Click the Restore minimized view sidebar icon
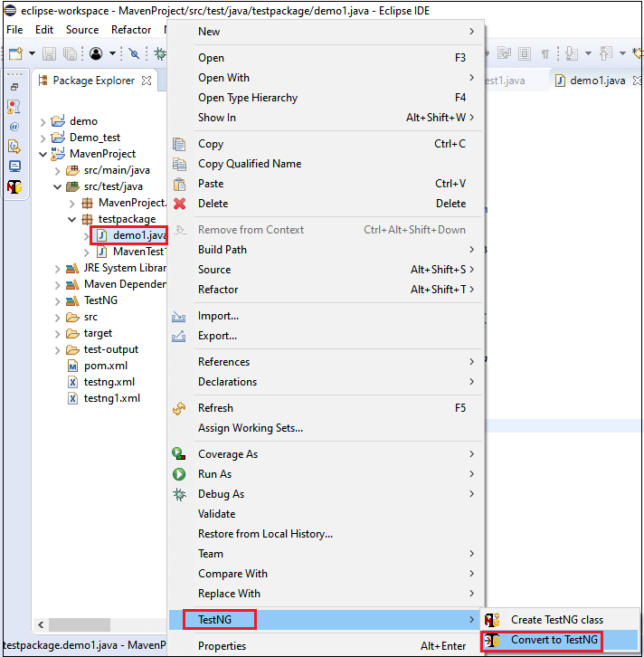Screen dimensions: 644x657 14,87
